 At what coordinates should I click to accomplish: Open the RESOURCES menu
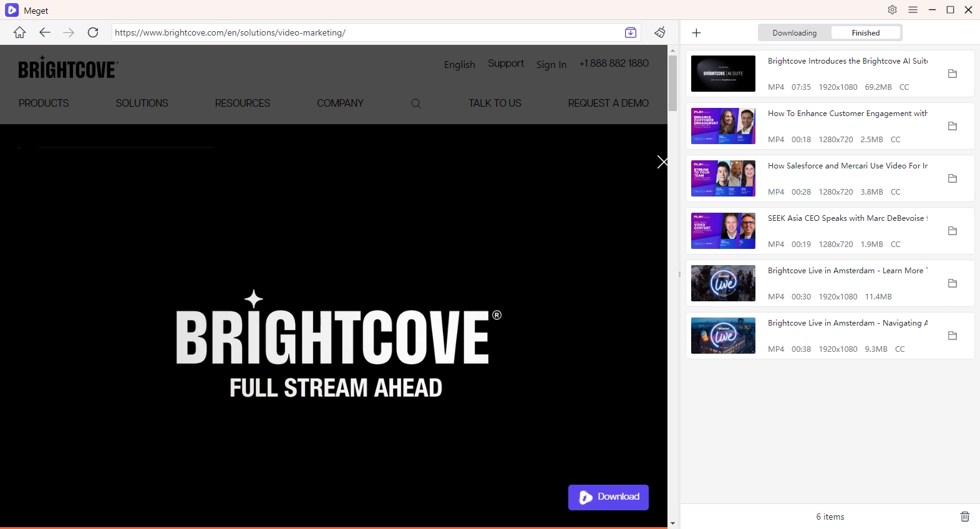click(x=243, y=104)
